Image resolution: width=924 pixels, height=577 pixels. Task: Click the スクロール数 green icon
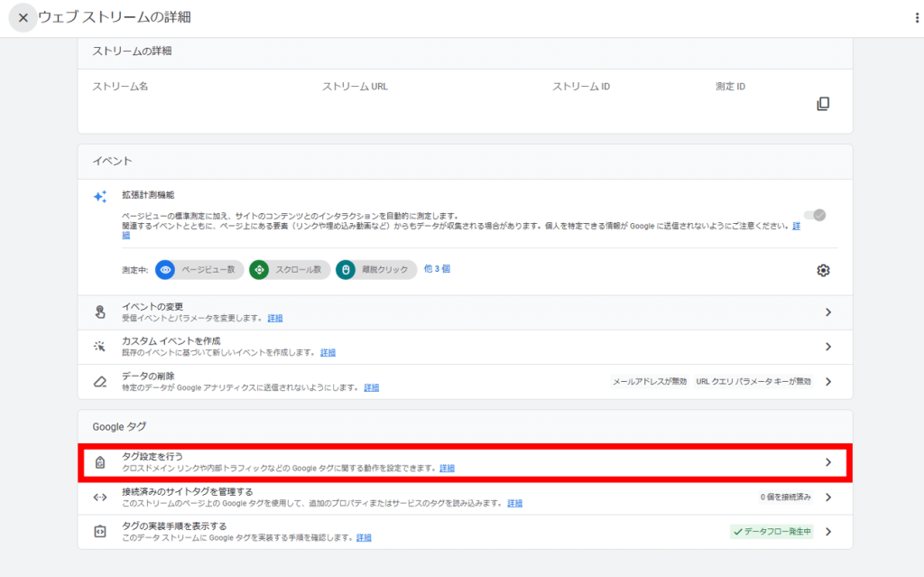click(259, 270)
